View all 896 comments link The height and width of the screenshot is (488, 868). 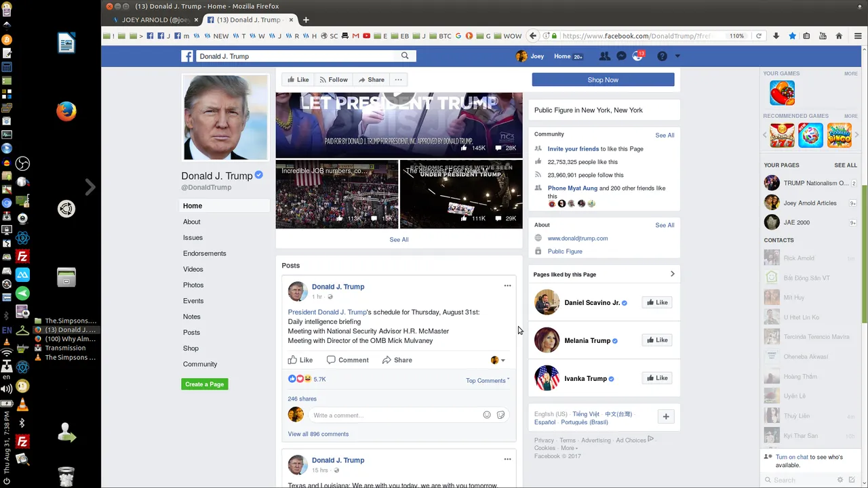(318, 434)
